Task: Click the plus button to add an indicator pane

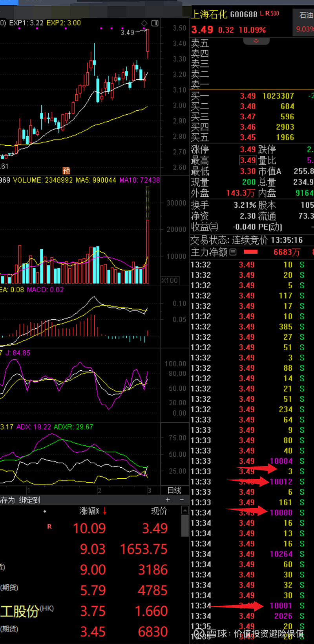Action: click(168, 499)
